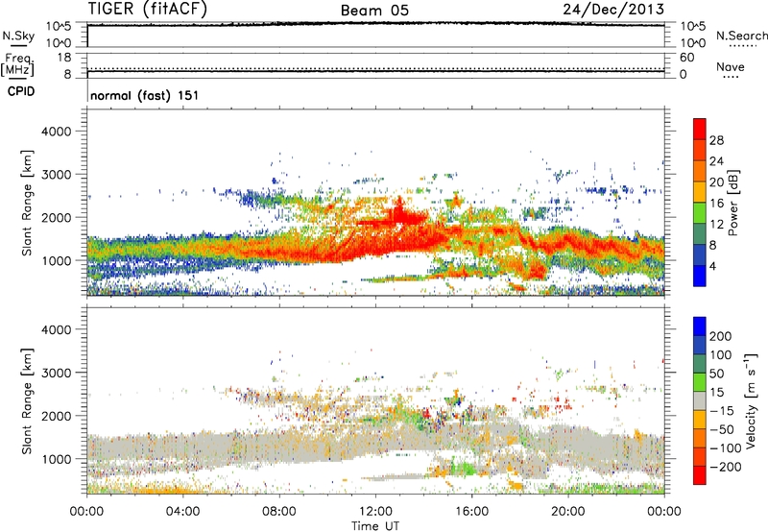The width and height of the screenshot is (768, 532).
Task: Click the "-15" label on Velocity colorbar
Action: [722, 411]
